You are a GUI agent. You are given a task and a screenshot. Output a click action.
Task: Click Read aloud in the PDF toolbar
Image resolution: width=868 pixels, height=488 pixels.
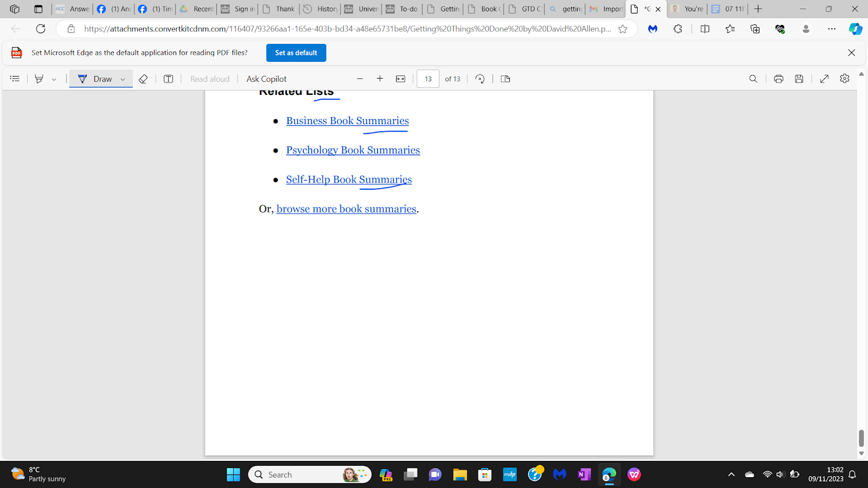point(210,79)
